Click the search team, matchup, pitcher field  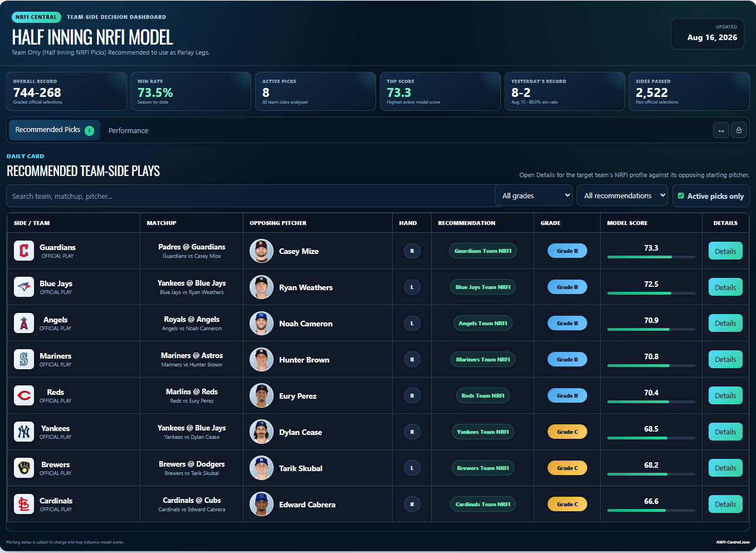[251, 196]
